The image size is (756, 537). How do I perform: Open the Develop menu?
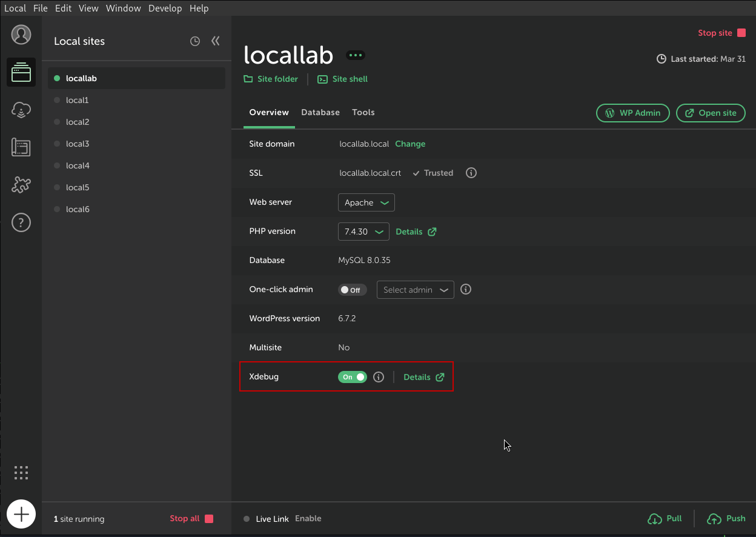click(165, 8)
